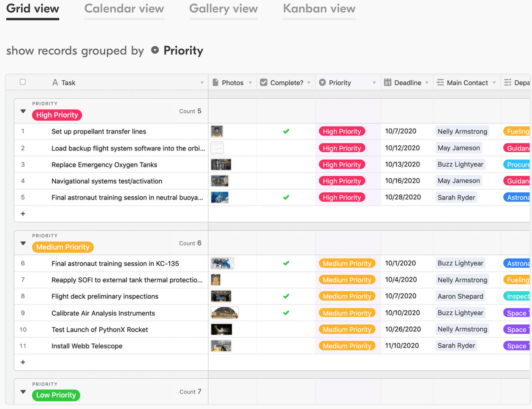Viewport: 532px width, 409px height.
Task: Change the grouped-by Priority field selector
Action: point(178,51)
